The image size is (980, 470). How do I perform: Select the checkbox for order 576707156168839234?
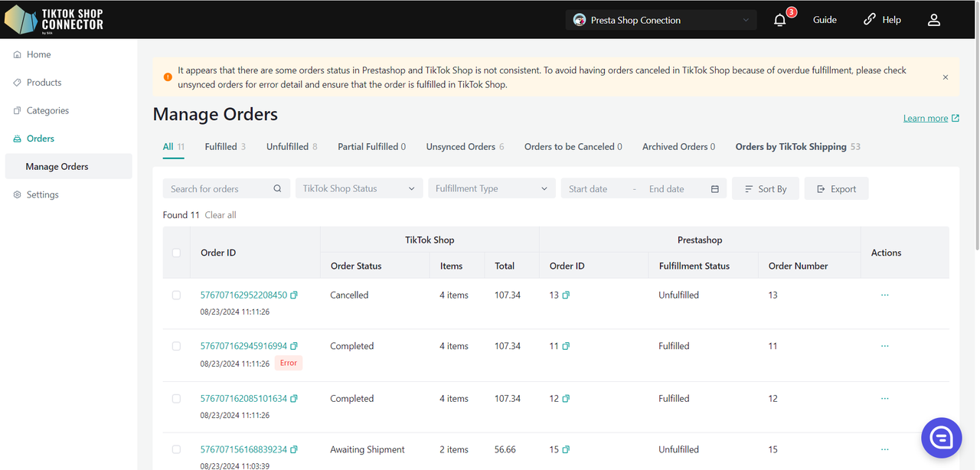click(176, 450)
